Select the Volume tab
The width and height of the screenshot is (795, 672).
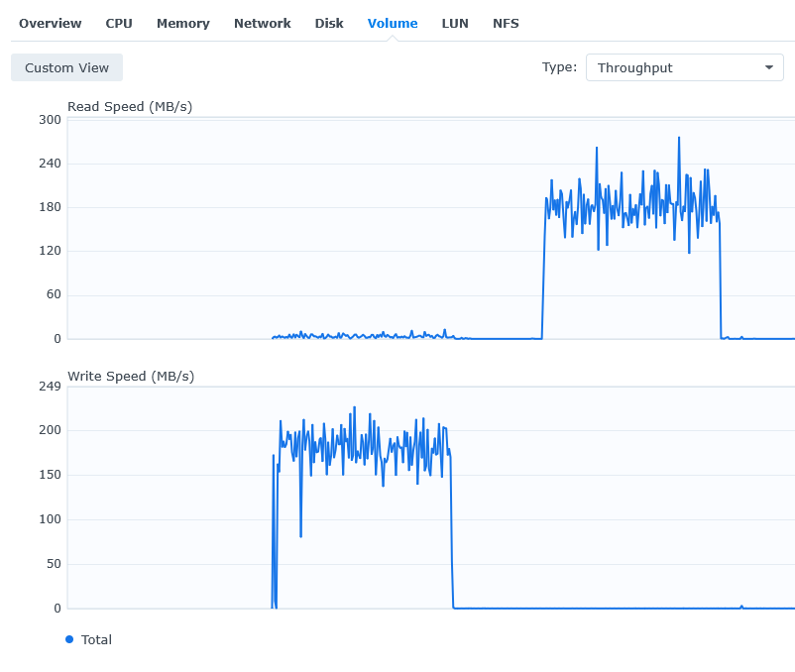[x=393, y=24]
